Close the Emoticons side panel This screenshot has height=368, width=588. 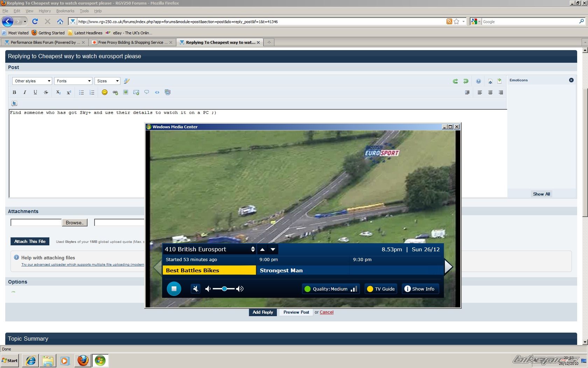pos(571,80)
